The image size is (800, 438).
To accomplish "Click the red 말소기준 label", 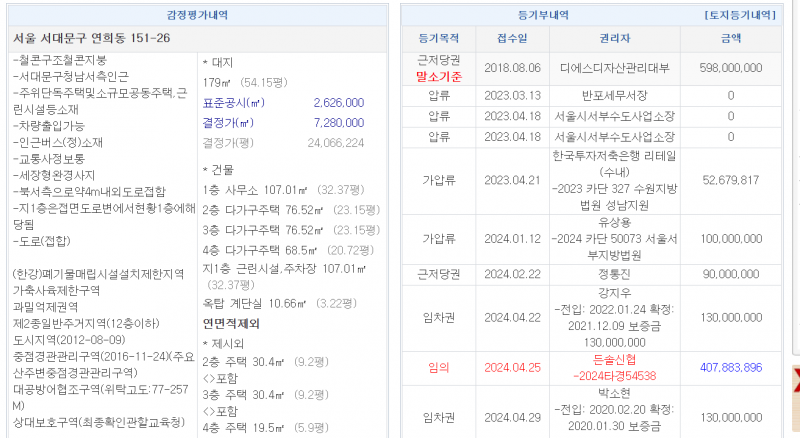I will pyautogui.click(x=435, y=74).
